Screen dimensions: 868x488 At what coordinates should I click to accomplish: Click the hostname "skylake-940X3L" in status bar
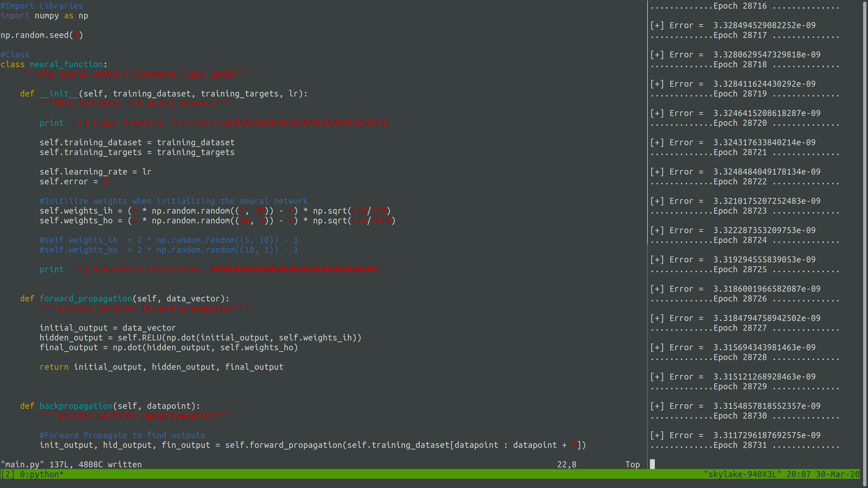[x=743, y=474]
